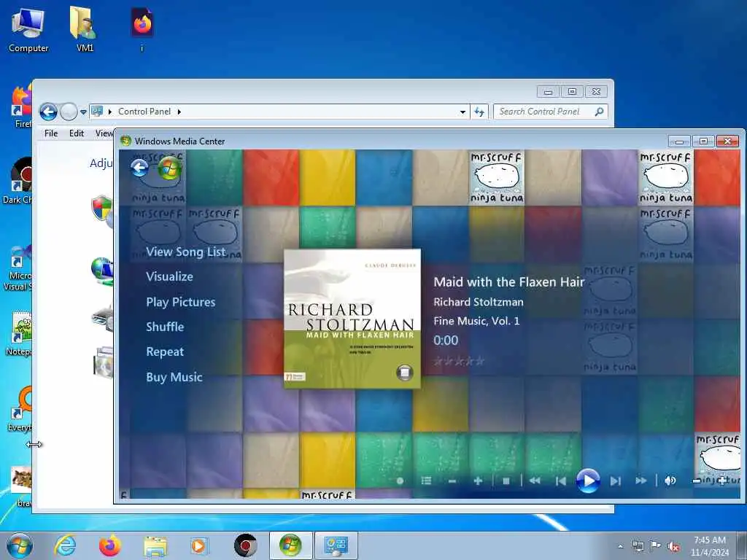Decrease volume with the minus button

click(x=697, y=481)
